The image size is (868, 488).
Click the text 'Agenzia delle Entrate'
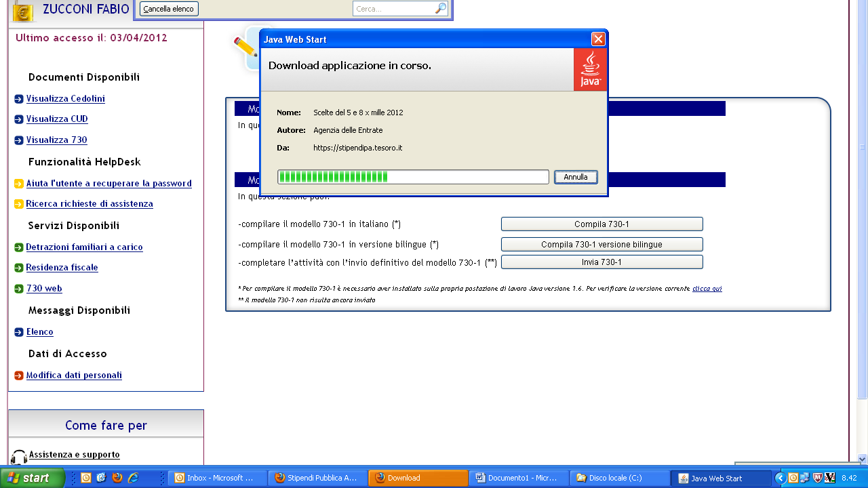pos(348,130)
